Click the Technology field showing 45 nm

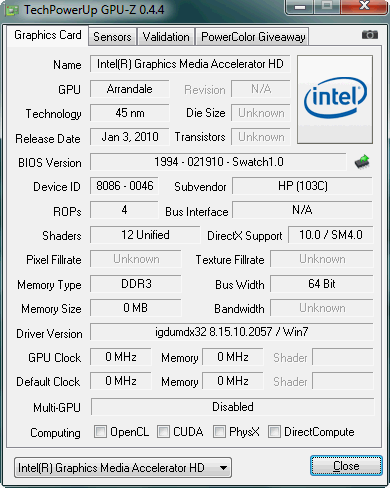[x=130, y=113]
